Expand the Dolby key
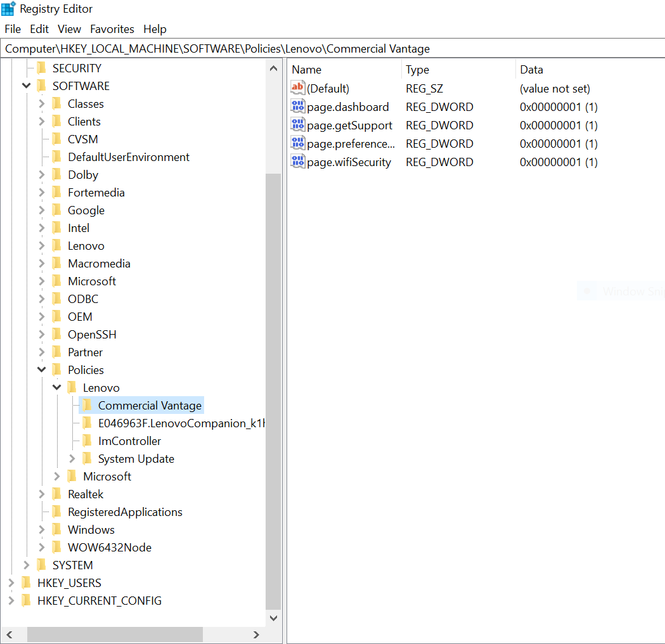The image size is (665, 644). 42,175
